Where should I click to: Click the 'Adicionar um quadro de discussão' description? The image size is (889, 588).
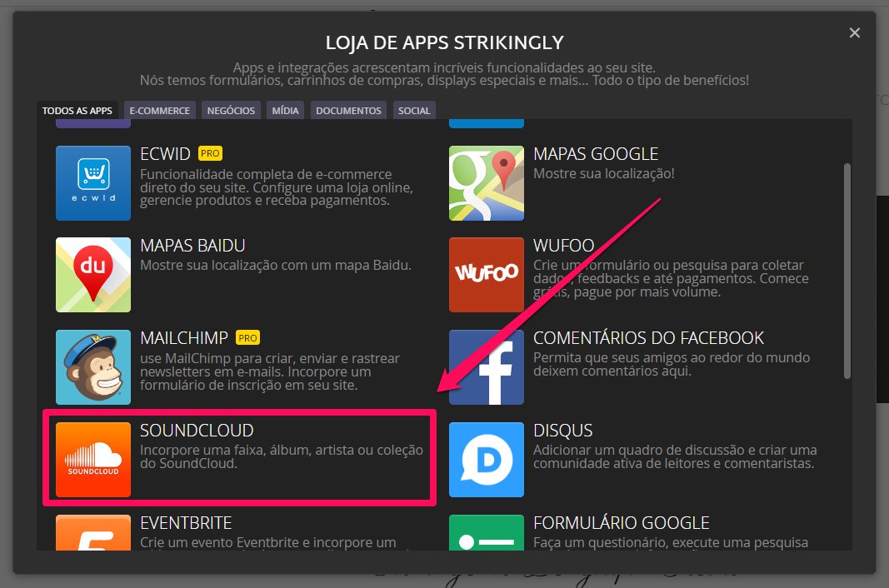[675, 456]
